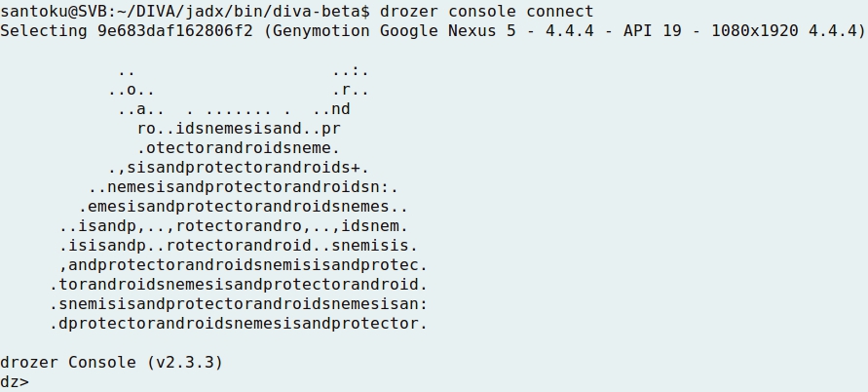The image size is (868, 392).
Task: Click ASCII line starting '..nemesisandprotector'
Action: (x=244, y=186)
